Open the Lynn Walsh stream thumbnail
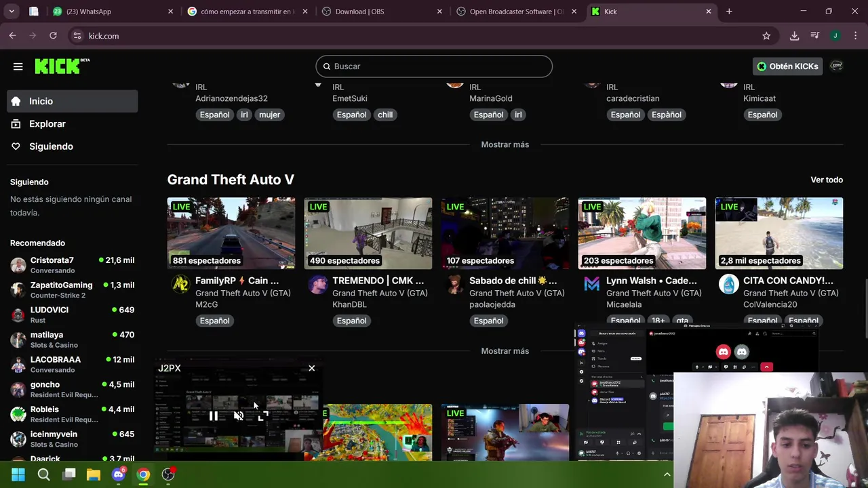 pyautogui.click(x=642, y=233)
